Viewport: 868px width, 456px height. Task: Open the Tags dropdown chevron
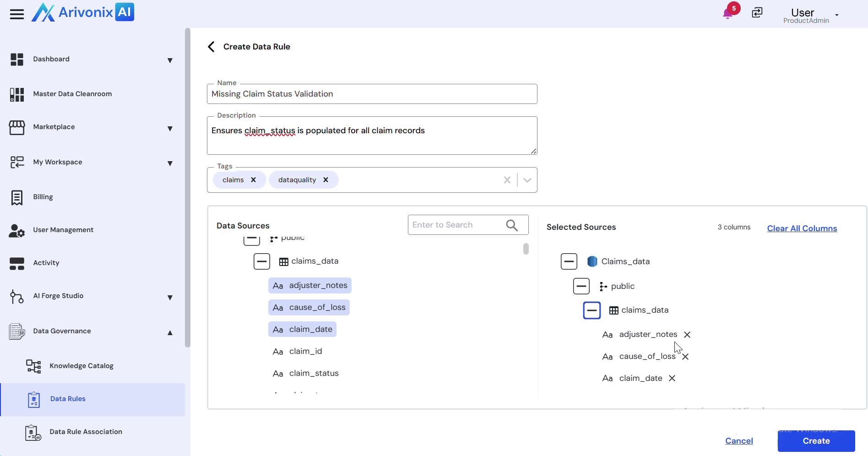click(527, 180)
